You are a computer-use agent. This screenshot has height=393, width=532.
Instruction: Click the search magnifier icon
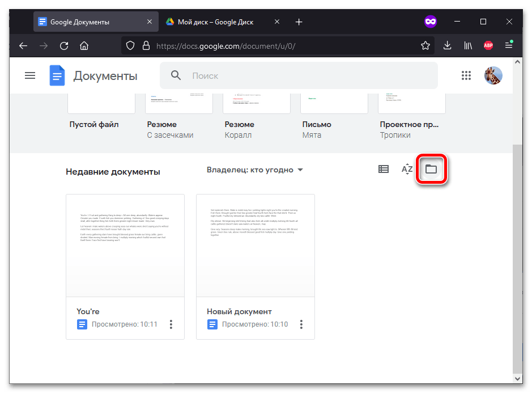pyautogui.click(x=176, y=75)
